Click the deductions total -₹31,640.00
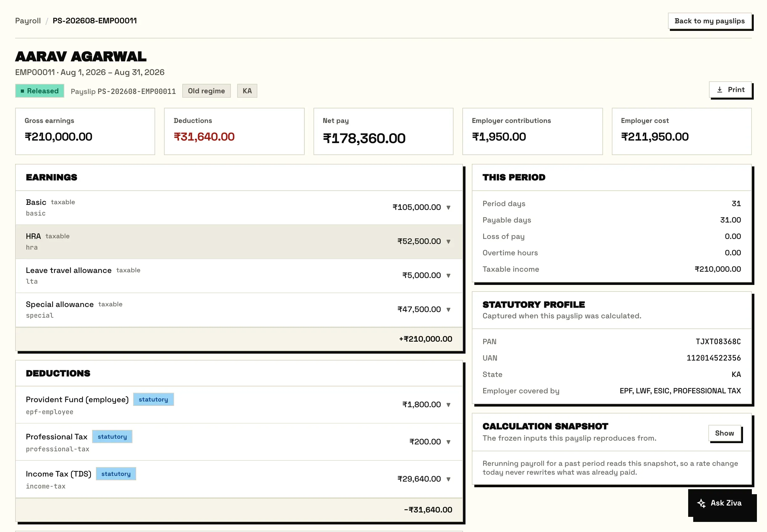767x532 pixels. pos(428,510)
